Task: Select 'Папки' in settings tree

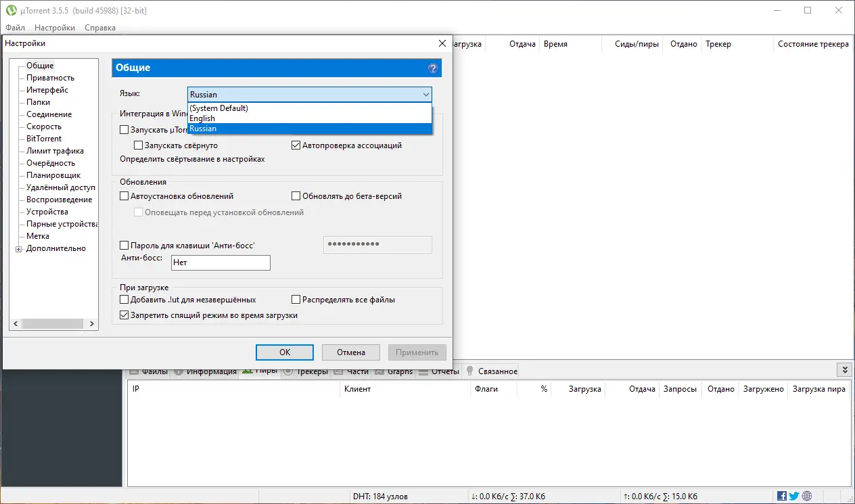Action: [x=38, y=102]
